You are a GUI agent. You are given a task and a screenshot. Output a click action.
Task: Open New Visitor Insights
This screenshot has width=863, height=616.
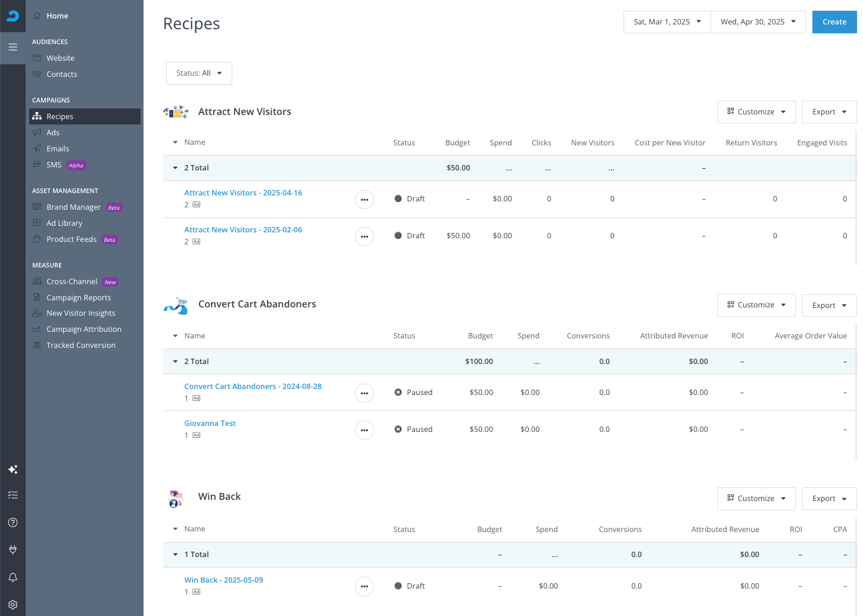[81, 313]
